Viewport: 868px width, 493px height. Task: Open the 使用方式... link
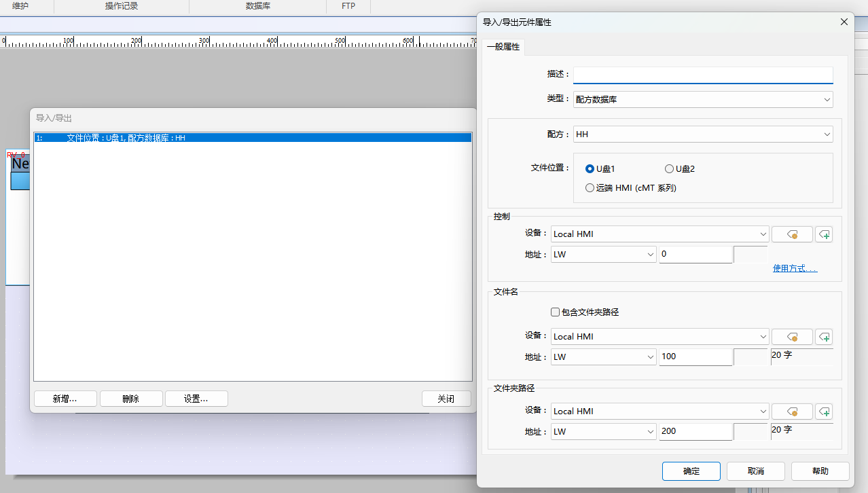795,269
